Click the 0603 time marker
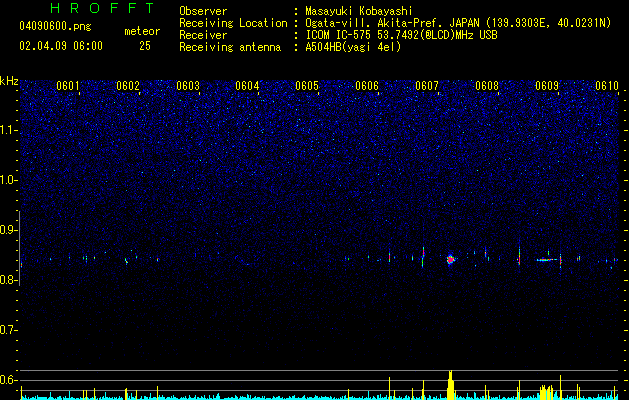Image resolution: width=629 pixels, height=400 pixels. pos(188,86)
